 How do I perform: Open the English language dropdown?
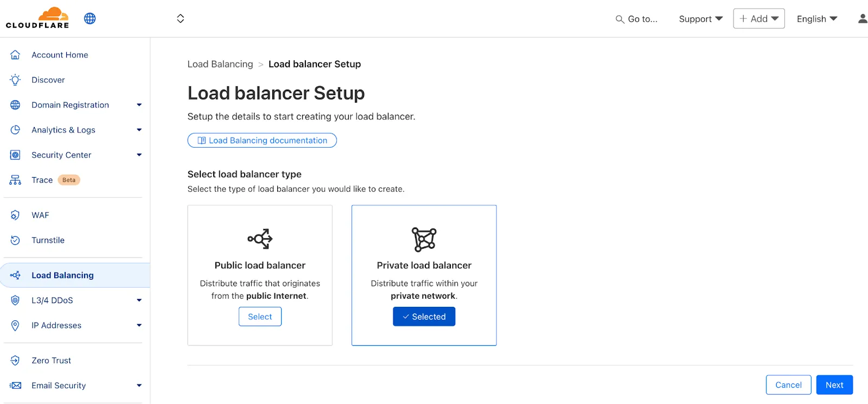coord(816,19)
